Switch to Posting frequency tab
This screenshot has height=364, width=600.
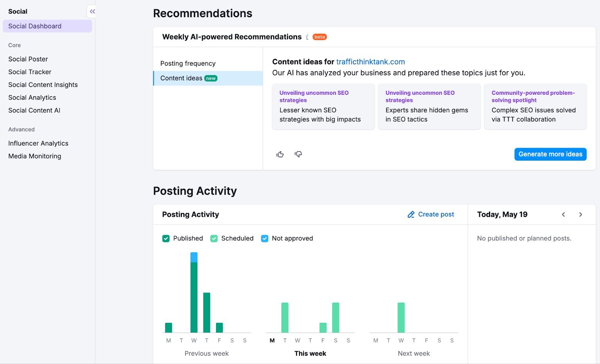click(188, 64)
